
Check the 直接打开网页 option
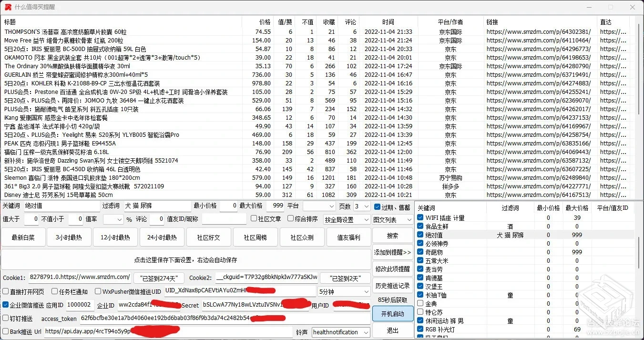[x=5, y=292]
